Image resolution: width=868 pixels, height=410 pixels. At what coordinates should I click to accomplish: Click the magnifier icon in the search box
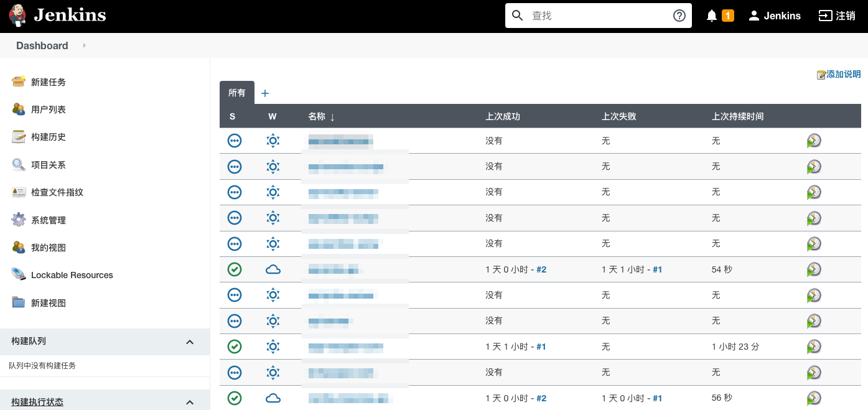[x=517, y=16]
